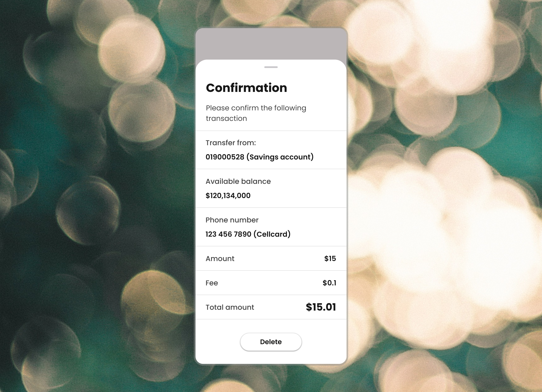Click the Amount row label
Image resolution: width=542 pixels, height=392 pixels.
[220, 259]
